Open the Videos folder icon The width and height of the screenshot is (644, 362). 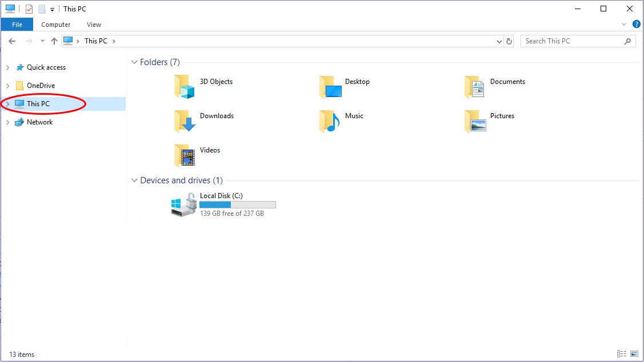point(185,155)
